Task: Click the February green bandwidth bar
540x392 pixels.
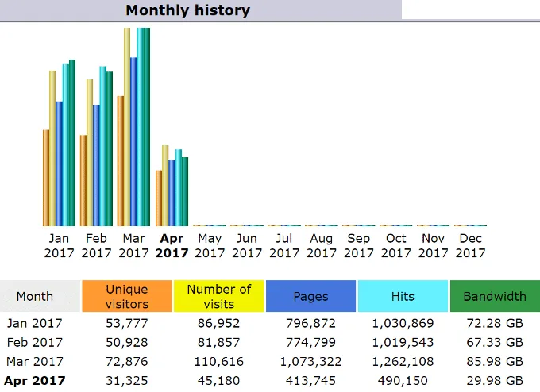Action: pos(109,148)
